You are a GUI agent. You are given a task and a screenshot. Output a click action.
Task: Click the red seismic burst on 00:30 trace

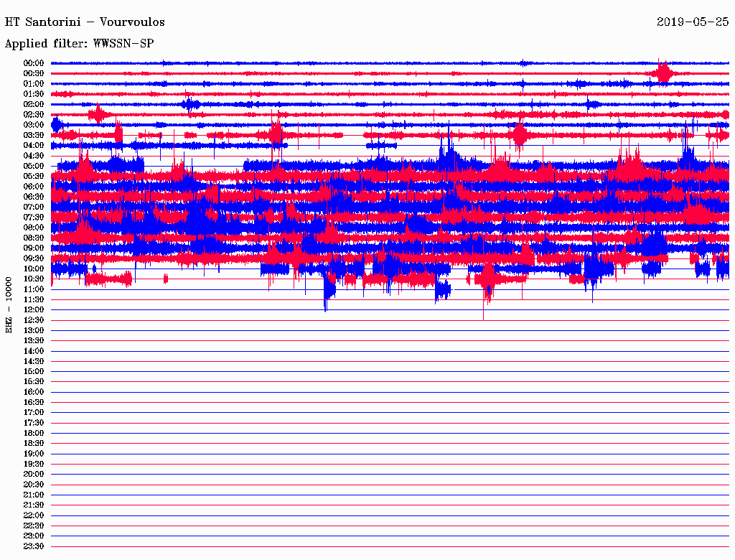pyautogui.click(x=663, y=73)
